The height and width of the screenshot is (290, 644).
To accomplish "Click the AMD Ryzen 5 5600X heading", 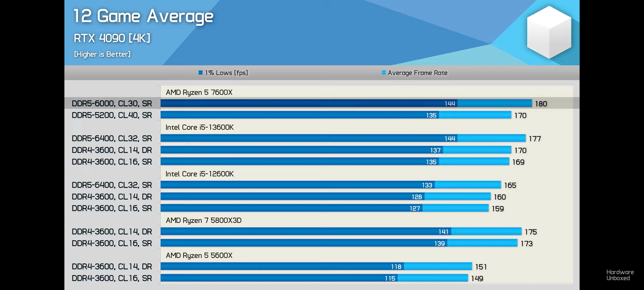I will [199, 255].
